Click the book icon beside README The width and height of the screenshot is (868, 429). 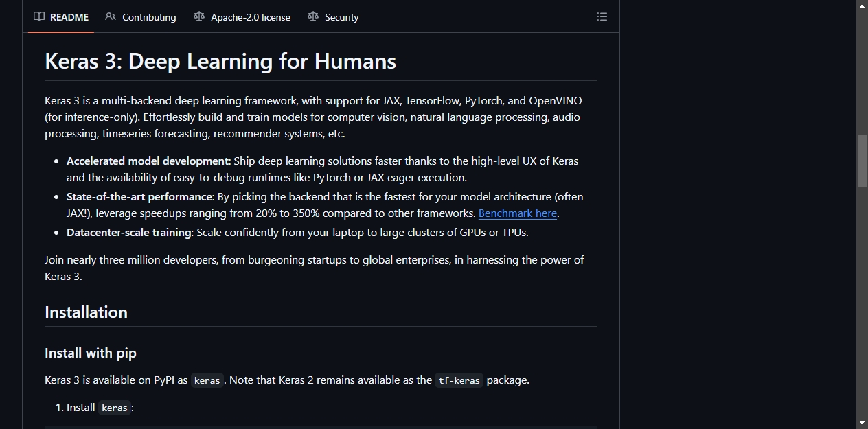point(39,16)
